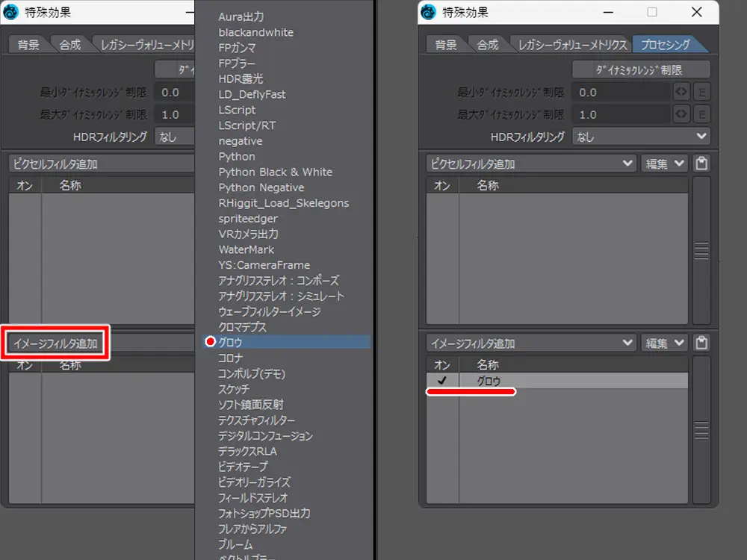
Task: Choose ブルーム in the filter list menu
Action: point(235,545)
